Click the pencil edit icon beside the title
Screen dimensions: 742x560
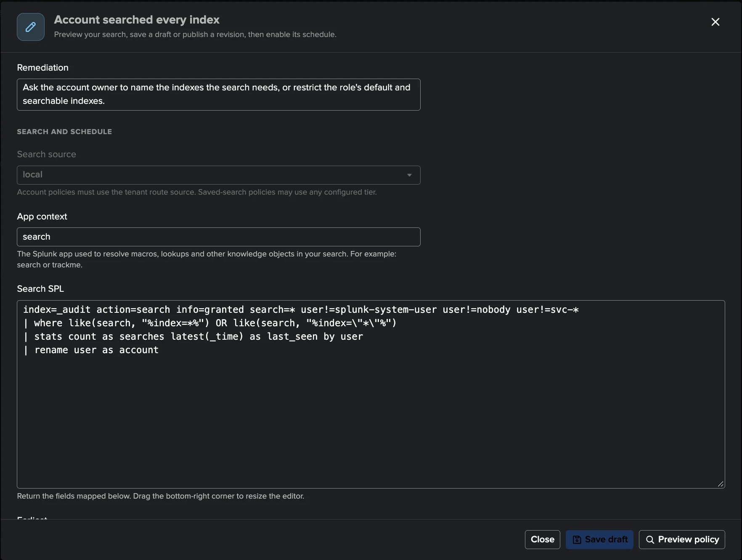coord(31,27)
